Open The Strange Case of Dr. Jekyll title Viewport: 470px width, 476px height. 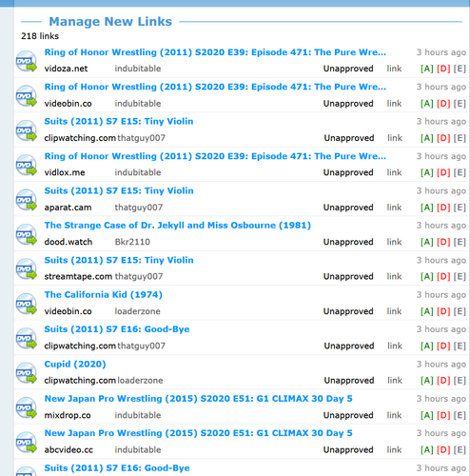178,226
